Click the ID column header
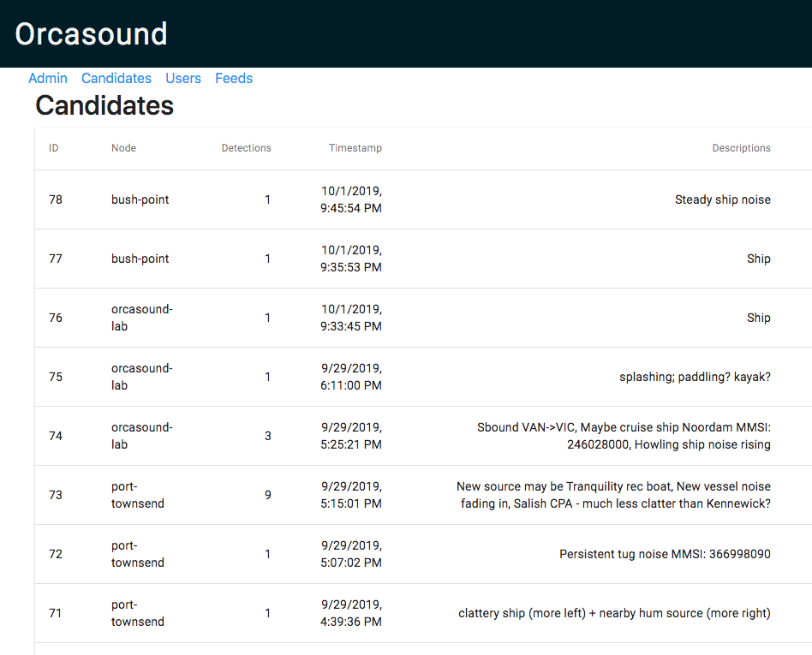The image size is (812, 655). 53,148
